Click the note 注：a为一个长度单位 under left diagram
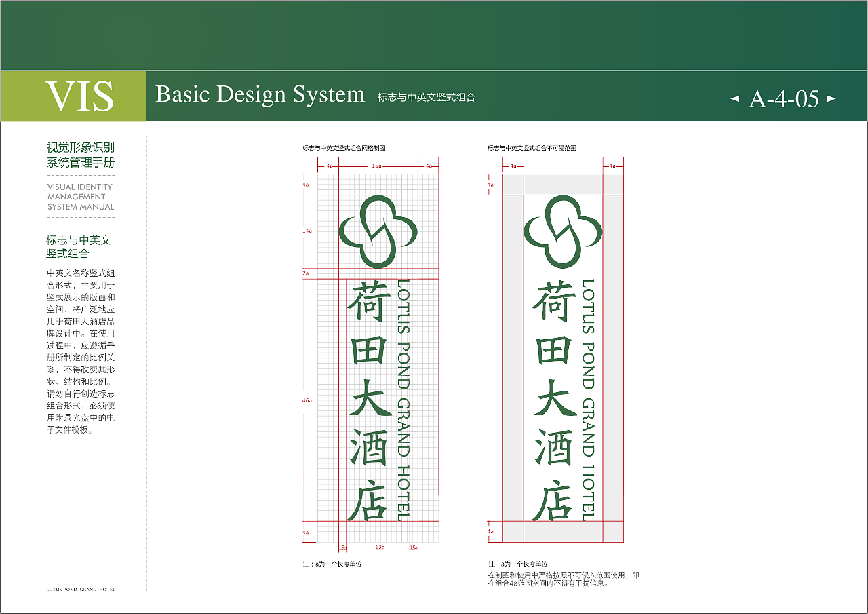The height and width of the screenshot is (614, 868). pos(332,564)
